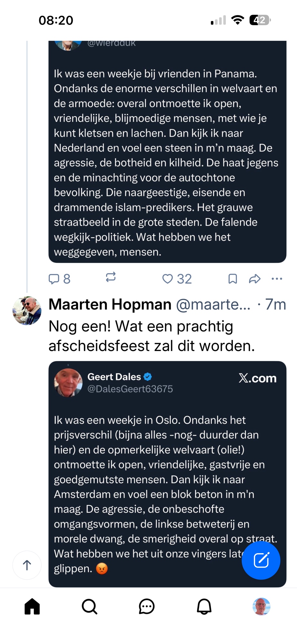Open the Notifications bell tab
The width and height of the screenshot is (297, 644).
click(204, 607)
